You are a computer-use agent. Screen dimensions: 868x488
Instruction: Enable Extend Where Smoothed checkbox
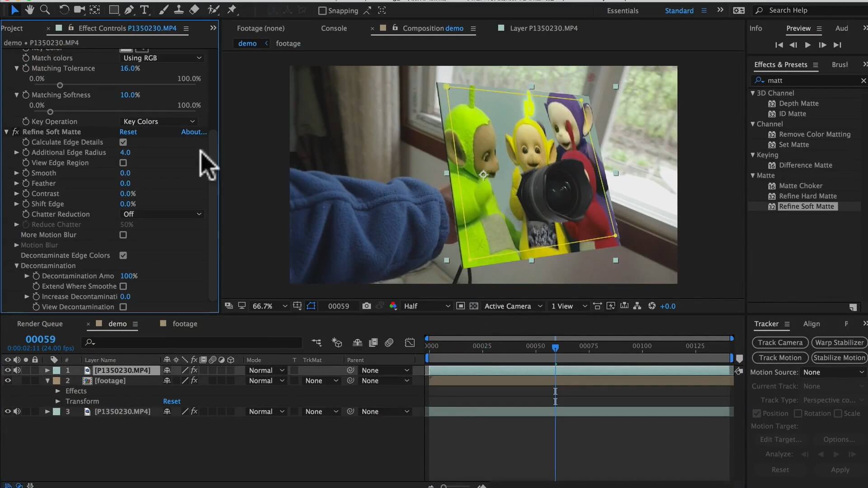[x=123, y=286]
